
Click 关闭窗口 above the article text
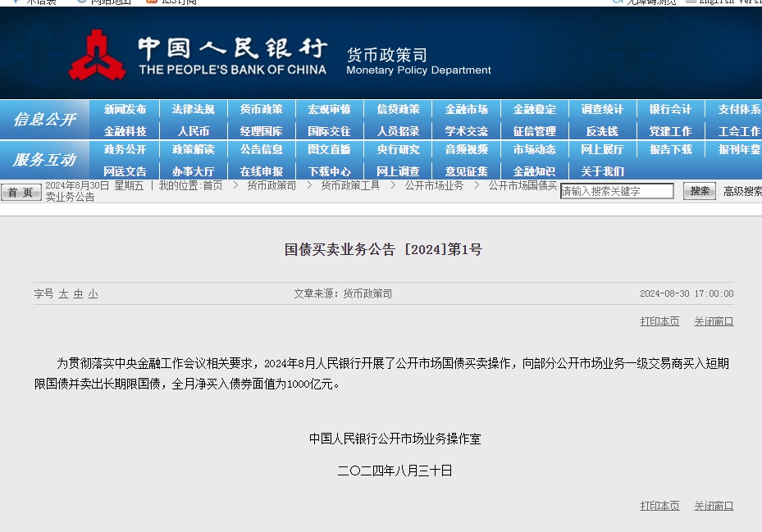tap(714, 321)
